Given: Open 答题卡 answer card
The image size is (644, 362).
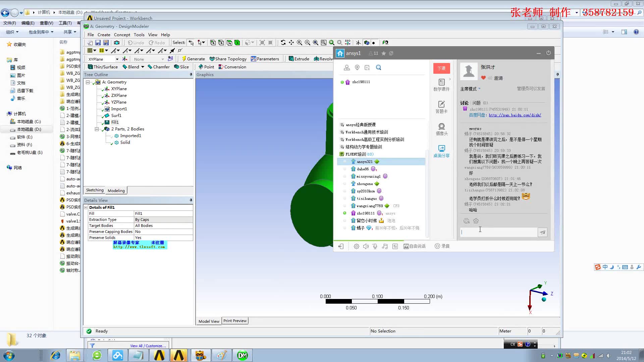Looking at the screenshot, I should coord(441,107).
